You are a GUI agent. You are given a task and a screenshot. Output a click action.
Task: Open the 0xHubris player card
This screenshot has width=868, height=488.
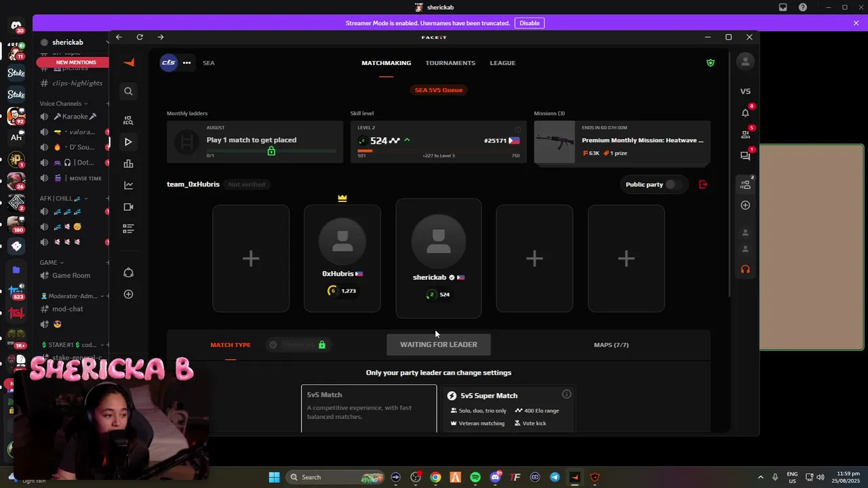coord(342,258)
